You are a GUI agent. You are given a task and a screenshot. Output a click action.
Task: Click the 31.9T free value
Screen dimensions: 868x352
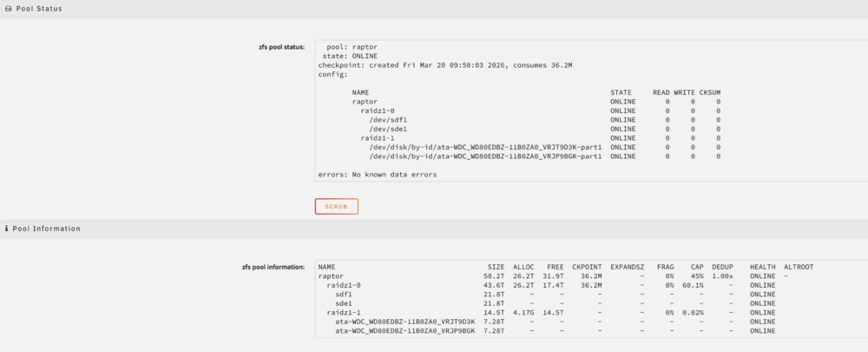pos(554,276)
